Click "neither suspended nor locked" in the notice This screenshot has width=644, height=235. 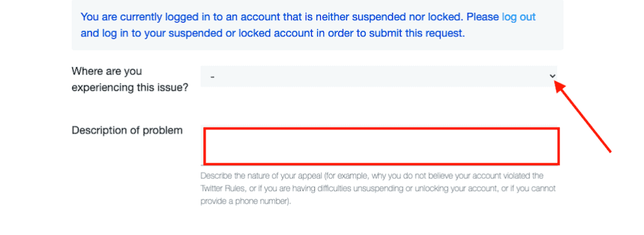pos(390,17)
